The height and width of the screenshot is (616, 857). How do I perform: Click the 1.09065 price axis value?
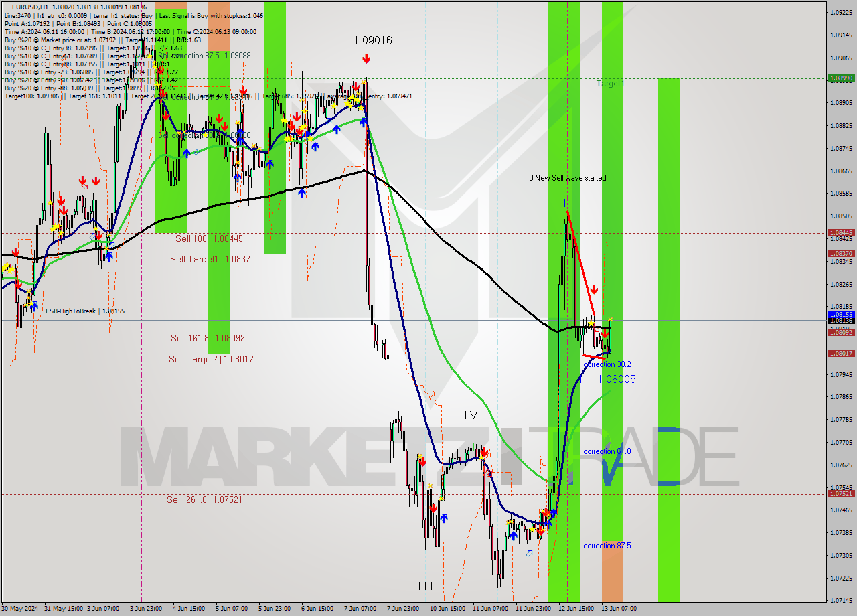[841, 58]
